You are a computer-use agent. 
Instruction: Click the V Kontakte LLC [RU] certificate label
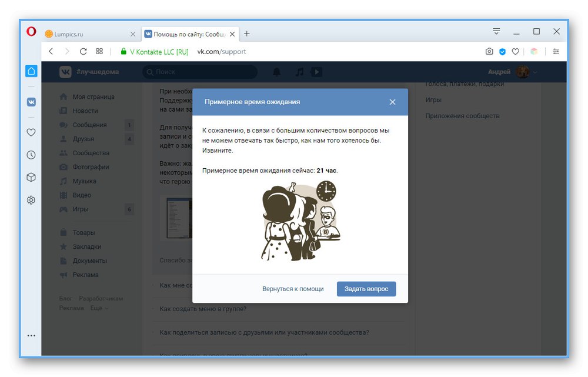(x=159, y=52)
